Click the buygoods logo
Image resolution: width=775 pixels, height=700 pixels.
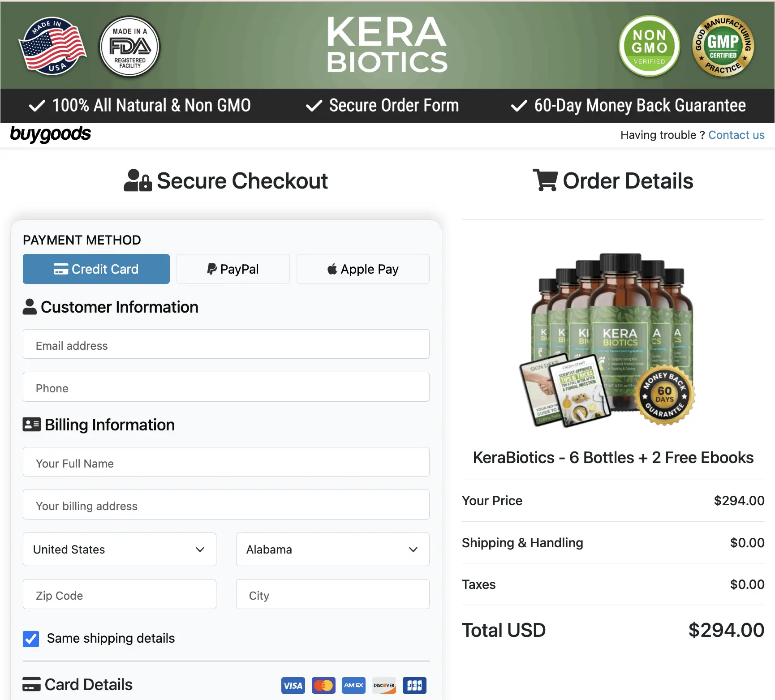click(x=51, y=134)
